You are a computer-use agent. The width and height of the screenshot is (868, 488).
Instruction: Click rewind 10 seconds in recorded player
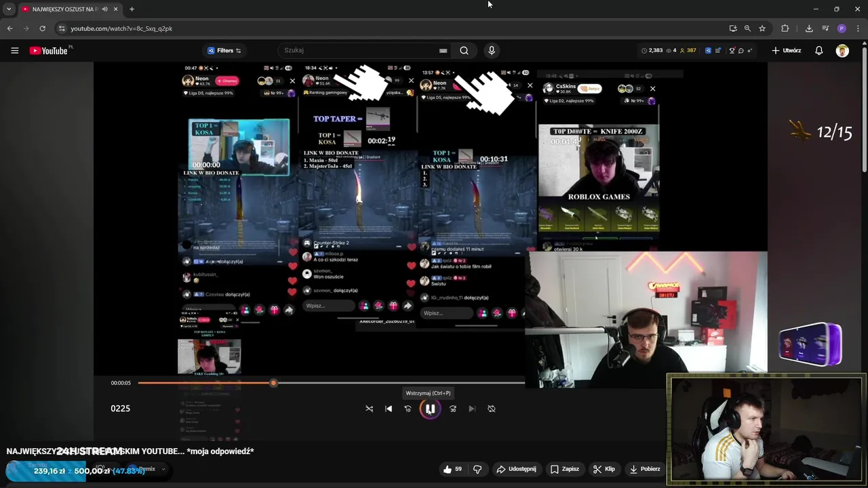[x=408, y=409]
